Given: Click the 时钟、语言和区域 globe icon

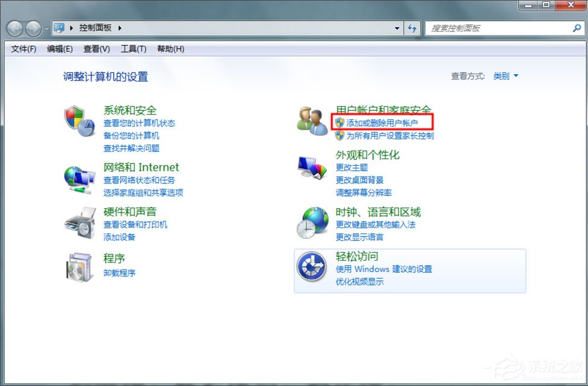Looking at the screenshot, I should click(x=311, y=222).
